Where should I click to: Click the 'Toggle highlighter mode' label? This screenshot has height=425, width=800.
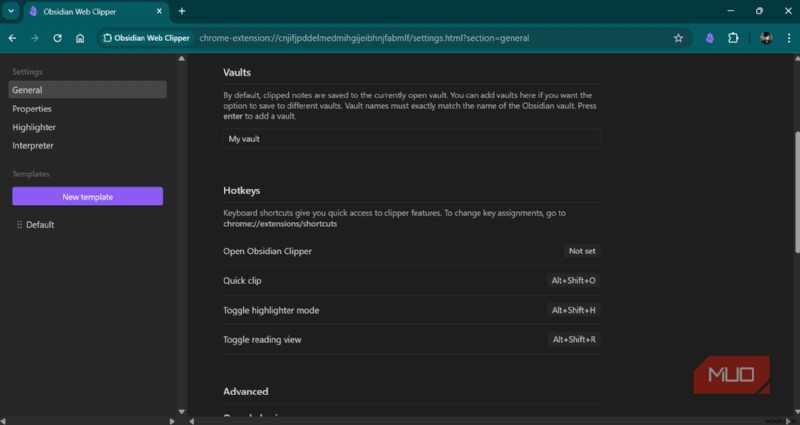coord(271,310)
